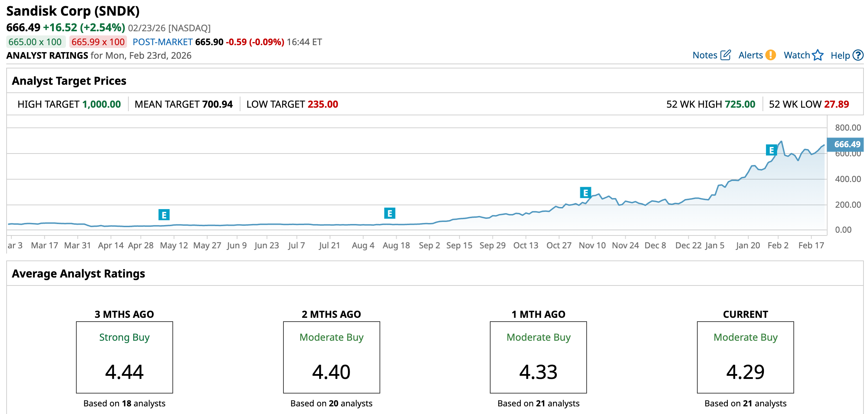868x414 pixels.
Task: Click the 2 MTHS AGO rating box
Action: click(331, 357)
